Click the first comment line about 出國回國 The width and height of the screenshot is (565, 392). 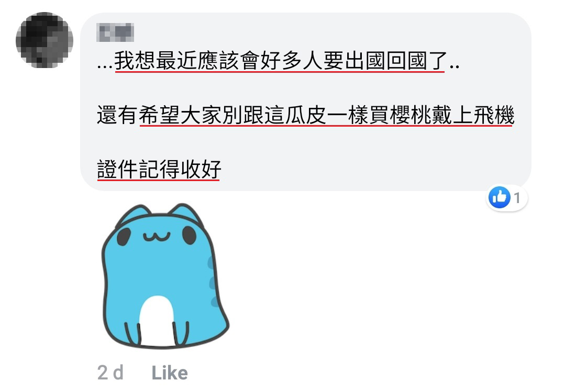pyautogui.click(x=278, y=61)
